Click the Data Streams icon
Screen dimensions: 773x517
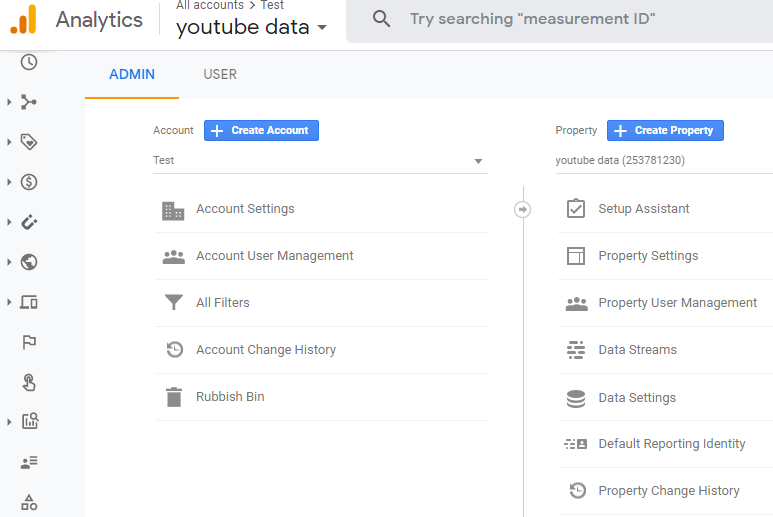[576, 350]
